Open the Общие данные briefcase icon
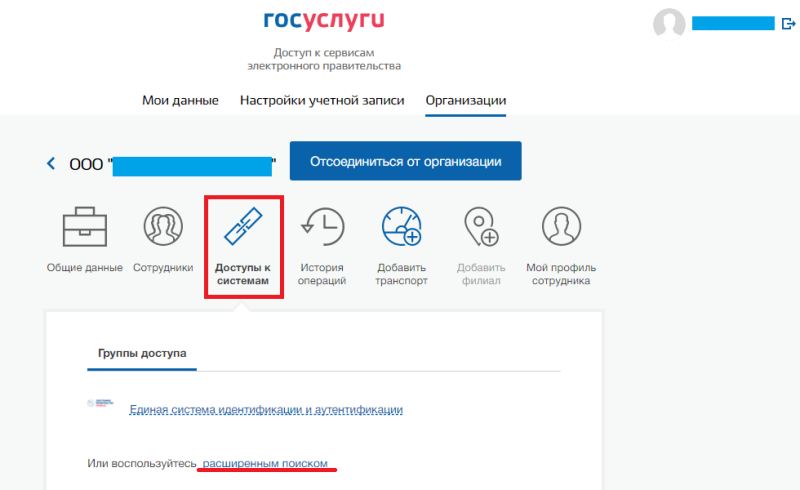The height and width of the screenshot is (490, 800). (85, 227)
